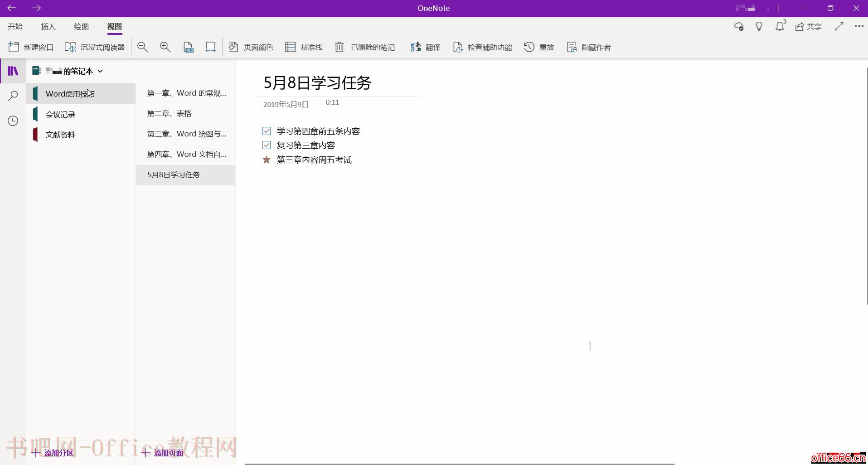Click the text 复习第三章内容
The width and height of the screenshot is (868, 465).
coord(306,145)
